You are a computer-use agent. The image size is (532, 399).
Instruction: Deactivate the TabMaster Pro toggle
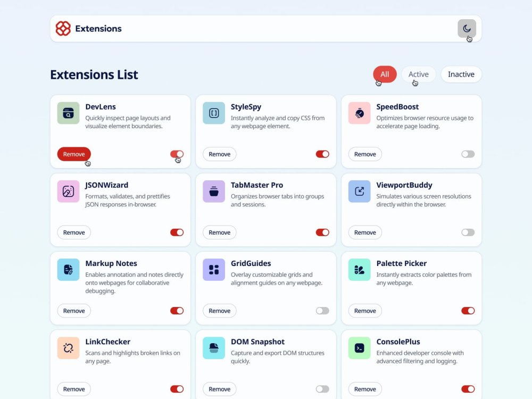point(322,232)
